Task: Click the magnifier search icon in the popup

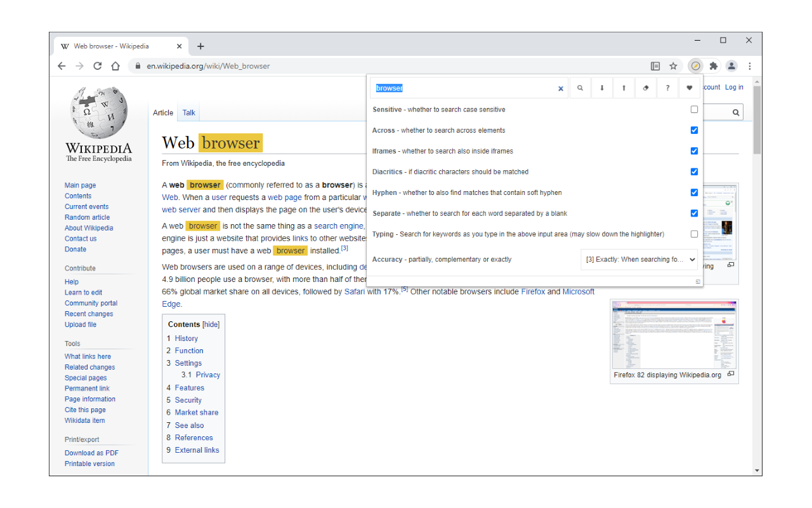Action: coord(580,88)
